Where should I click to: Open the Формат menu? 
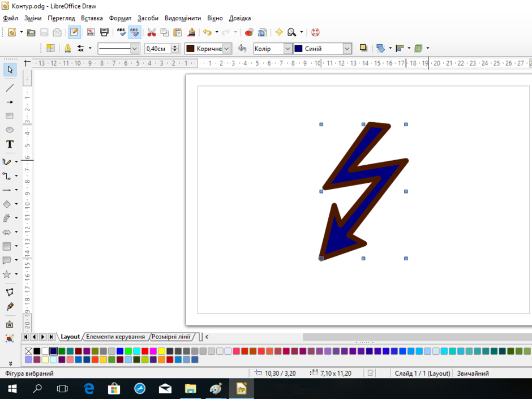(x=120, y=18)
